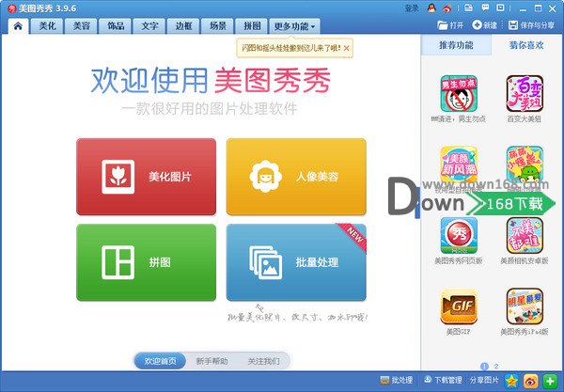Click 批处理 in the status bar
The width and height of the screenshot is (564, 392).
tap(397, 380)
